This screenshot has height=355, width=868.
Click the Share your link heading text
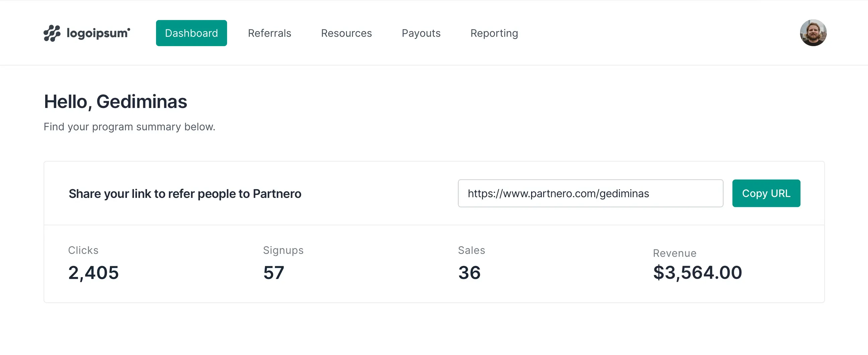(x=185, y=194)
